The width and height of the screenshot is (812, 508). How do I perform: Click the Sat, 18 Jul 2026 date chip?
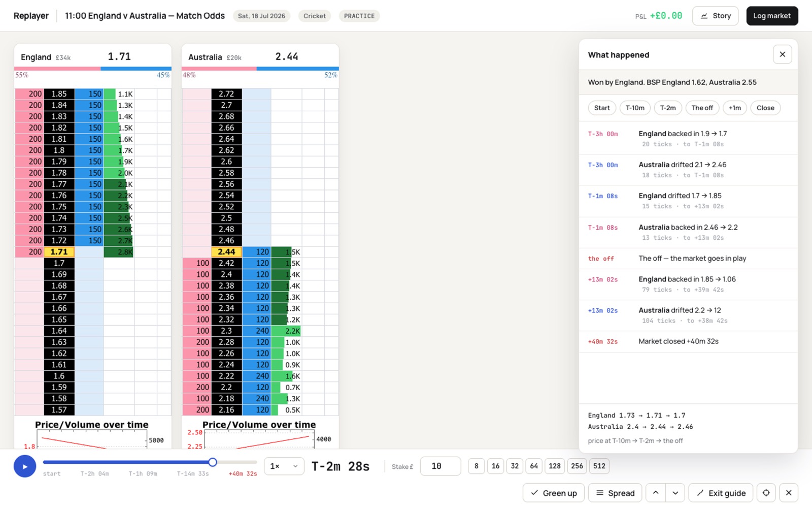(261, 16)
